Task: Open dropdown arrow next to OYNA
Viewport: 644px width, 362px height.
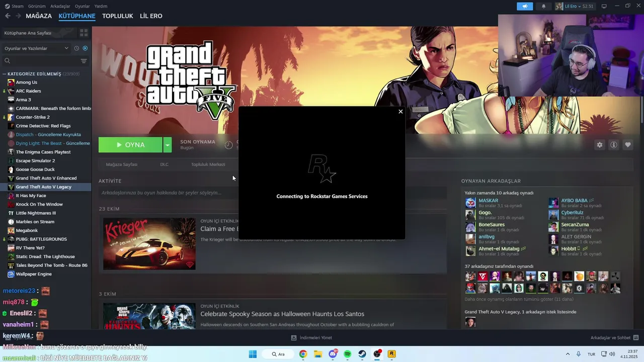Action: [x=168, y=145]
